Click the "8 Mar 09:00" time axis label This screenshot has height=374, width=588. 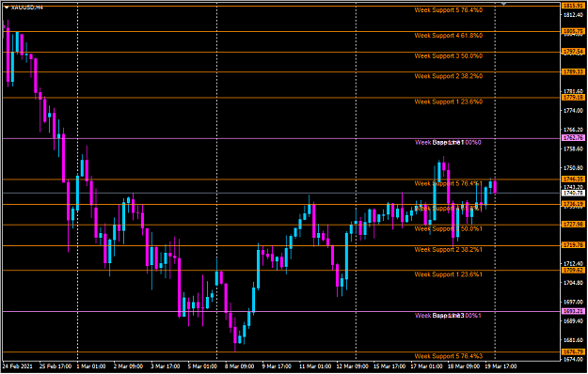pos(240,366)
